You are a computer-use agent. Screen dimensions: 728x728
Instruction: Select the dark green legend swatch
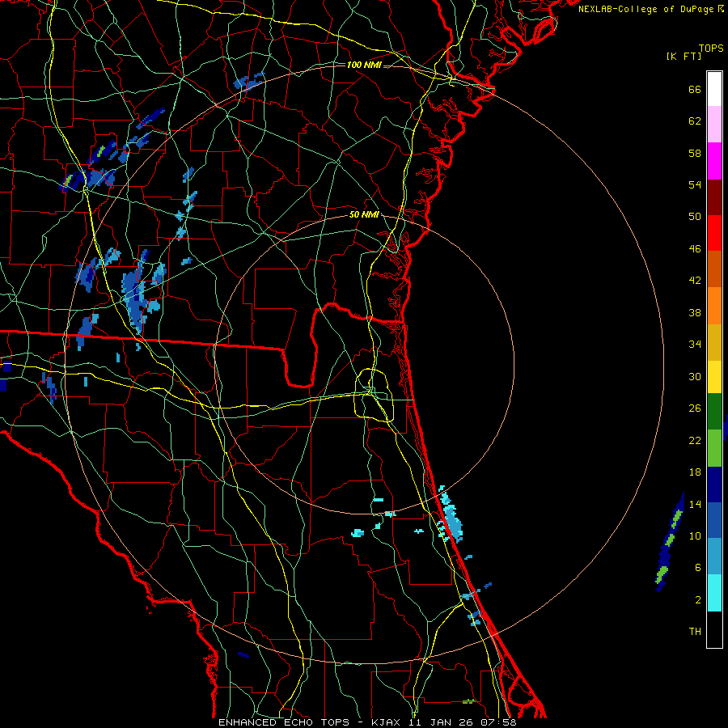pos(714,412)
